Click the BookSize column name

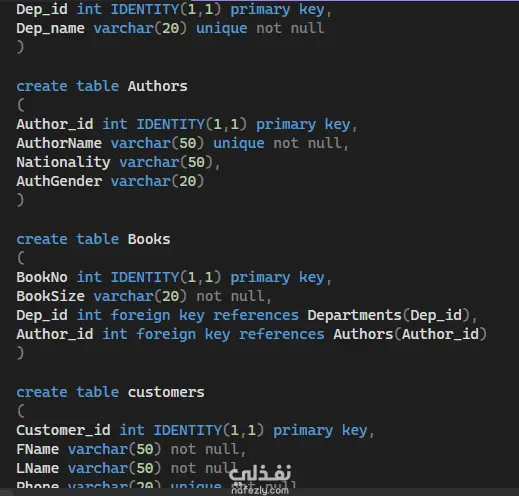(x=50, y=296)
